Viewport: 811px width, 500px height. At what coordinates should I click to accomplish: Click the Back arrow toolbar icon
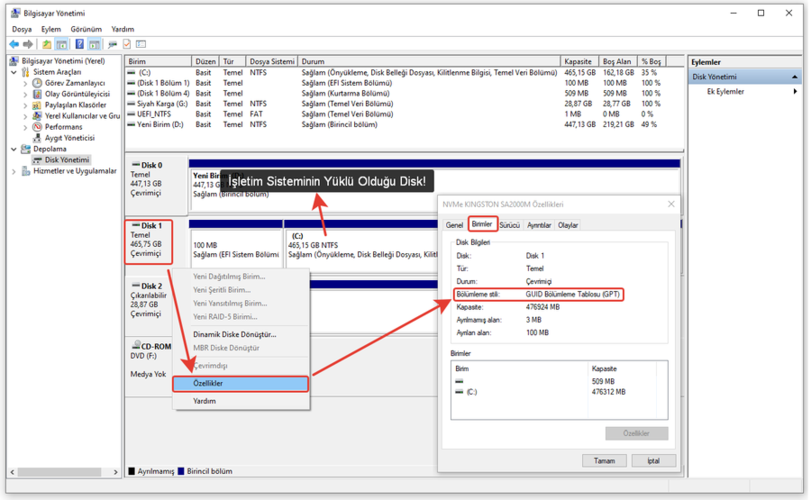(x=14, y=44)
